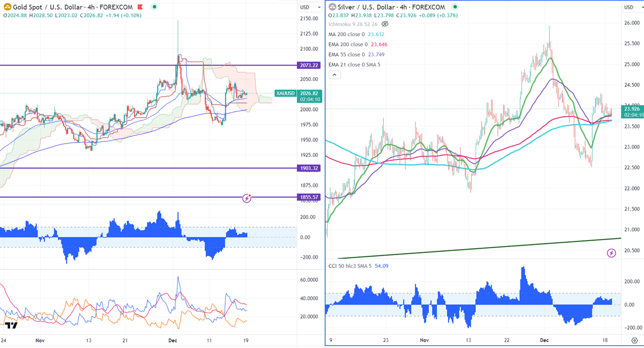Image resolution: width=644 pixels, height=348 pixels.
Task: Click the Gold open price O2024.88
Action: (15, 16)
